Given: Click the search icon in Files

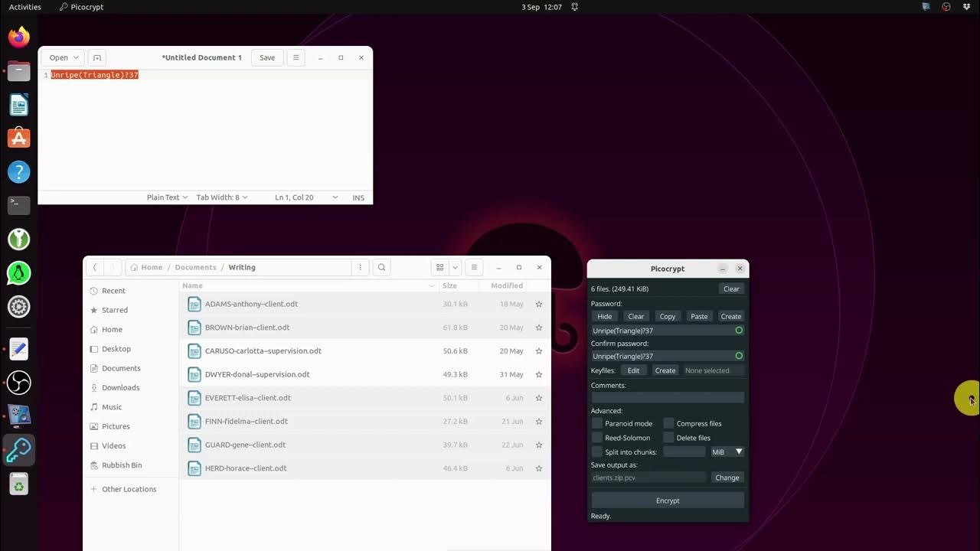Looking at the screenshot, I should pyautogui.click(x=381, y=267).
